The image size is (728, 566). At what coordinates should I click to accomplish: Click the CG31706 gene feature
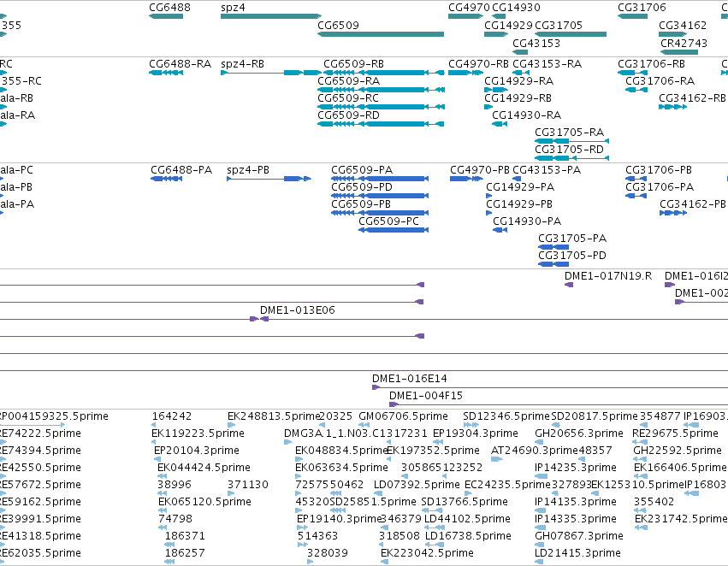pos(632,16)
